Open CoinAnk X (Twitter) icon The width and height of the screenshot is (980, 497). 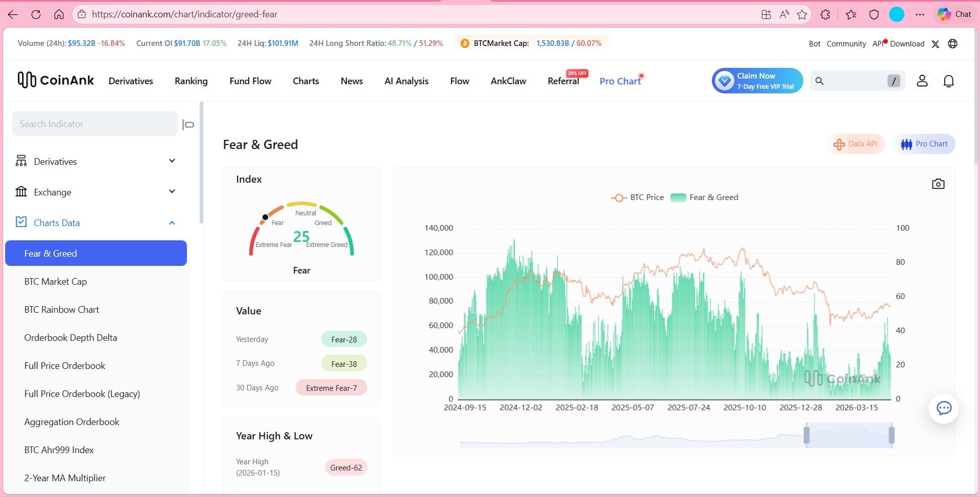coord(936,44)
